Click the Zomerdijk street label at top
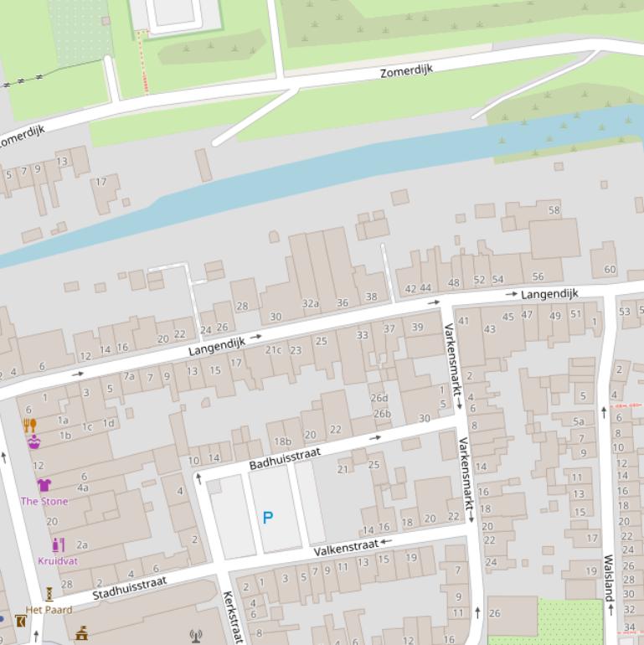 [x=406, y=71]
